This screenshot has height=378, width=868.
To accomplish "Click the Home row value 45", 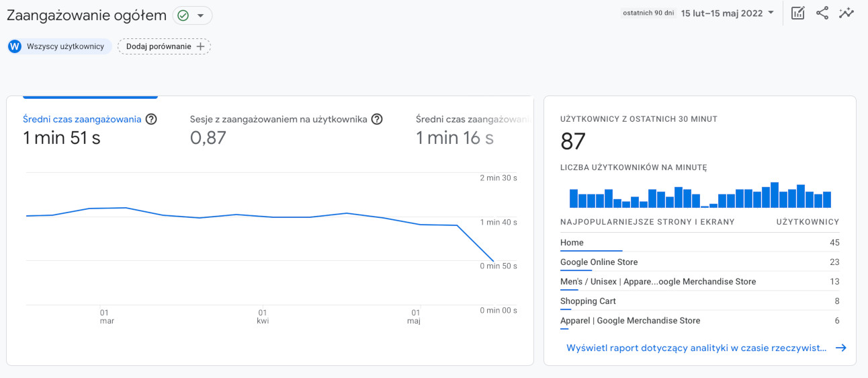I will click(834, 243).
